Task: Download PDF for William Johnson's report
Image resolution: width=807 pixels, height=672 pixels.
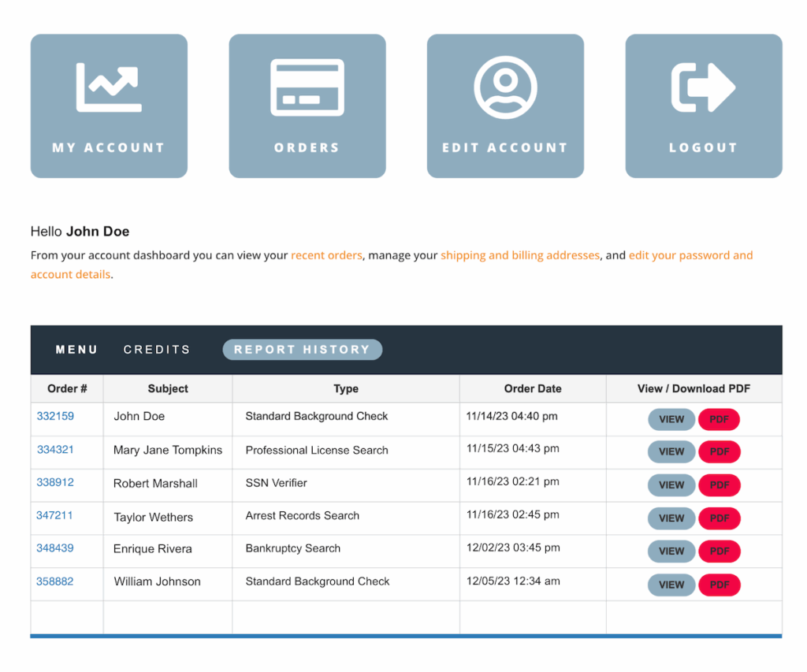Action: 719,585
